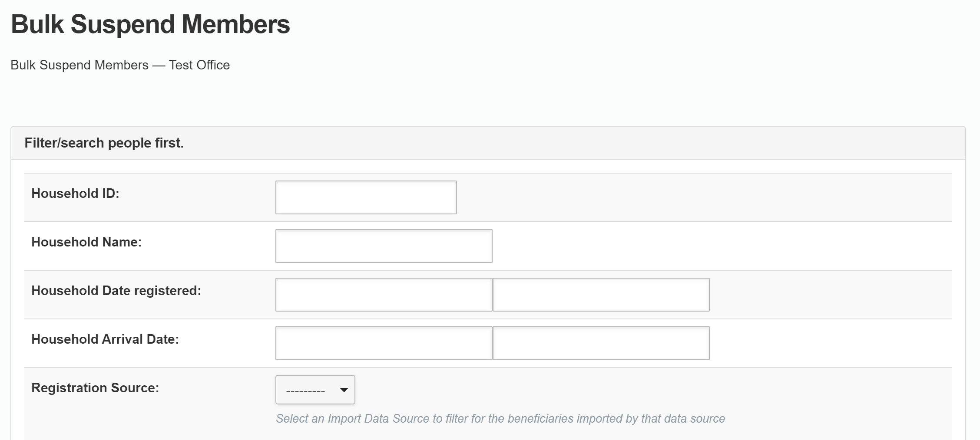Click the 'Household ID:' label
980x440 pixels.
pyautogui.click(x=75, y=194)
